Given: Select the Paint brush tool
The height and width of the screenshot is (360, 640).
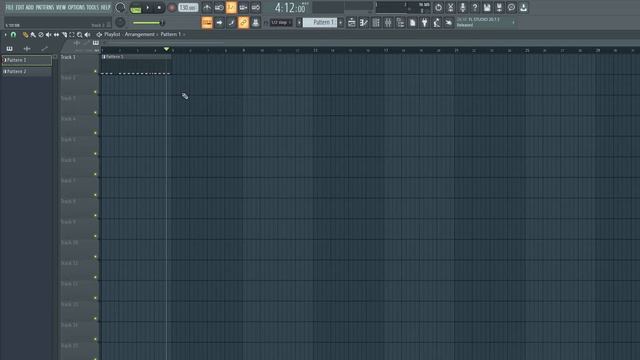Looking at the screenshot, I should 33,35.
